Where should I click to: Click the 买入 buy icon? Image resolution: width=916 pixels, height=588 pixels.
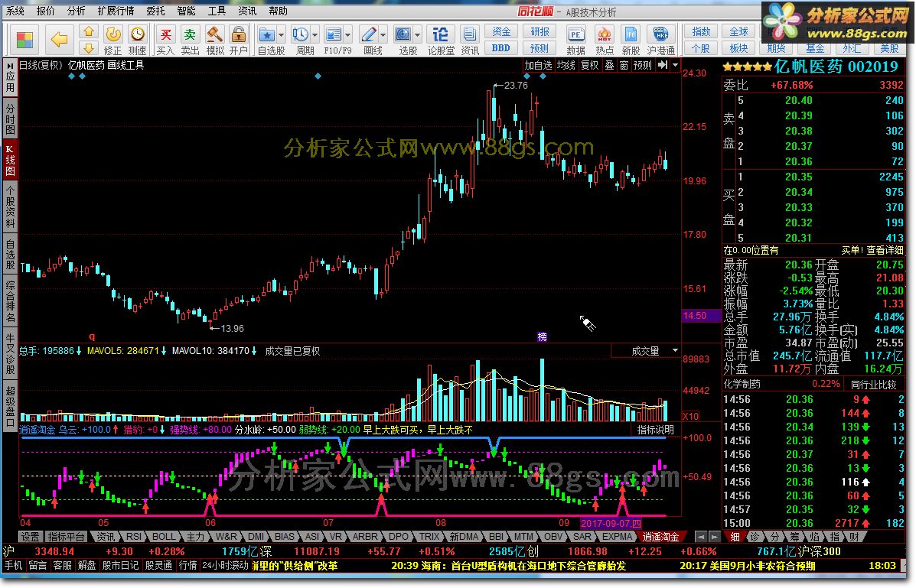pyautogui.click(x=166, y=40)
